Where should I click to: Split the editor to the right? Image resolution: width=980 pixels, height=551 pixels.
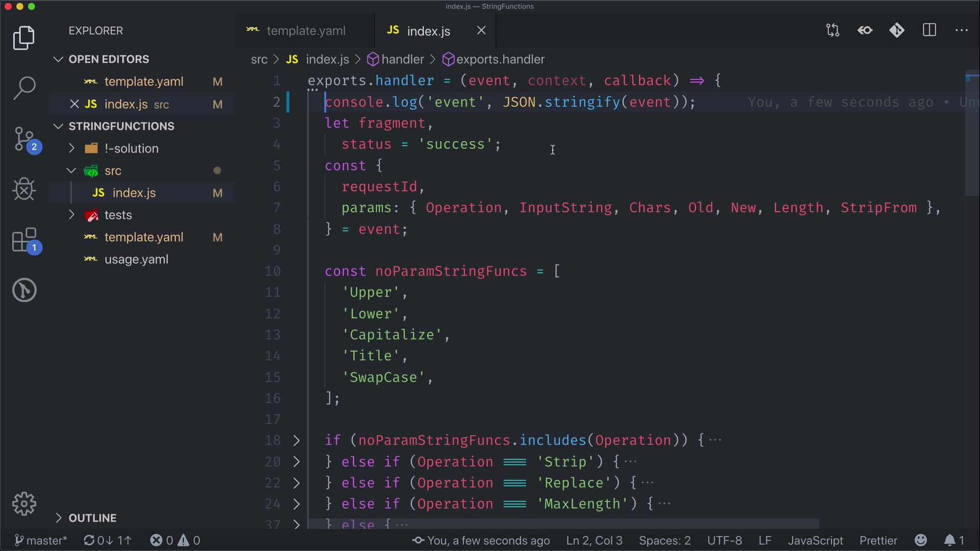[x=929, y=31]
